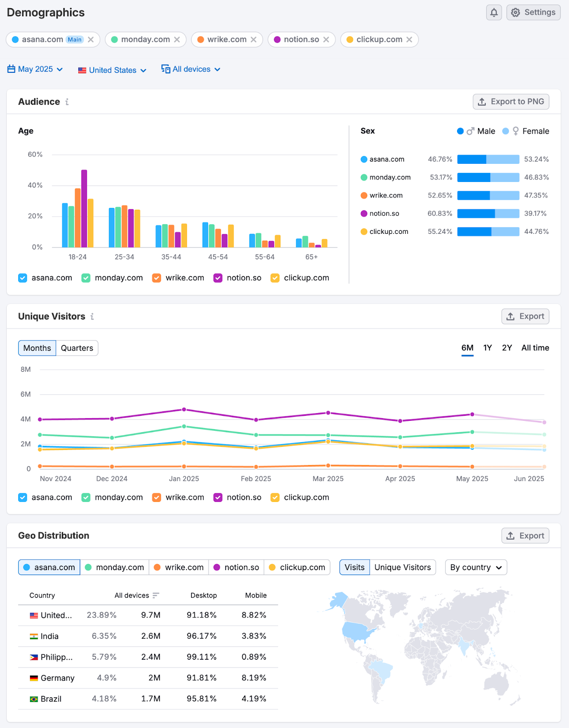Remove monday.com competitor tag
This screenshot has height=728, width=569.
click(x=177, y=40)
